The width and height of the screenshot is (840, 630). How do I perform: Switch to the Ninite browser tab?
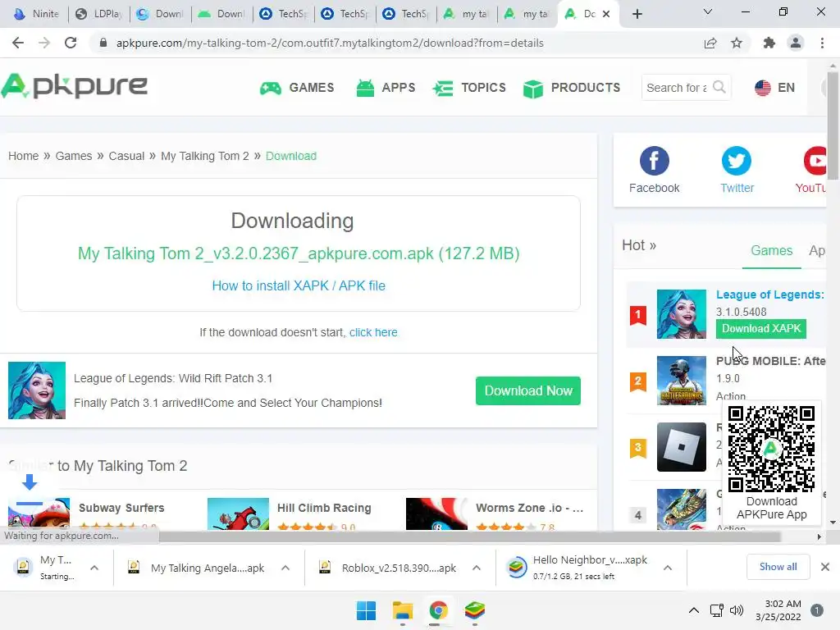click(x=36, y=14)
